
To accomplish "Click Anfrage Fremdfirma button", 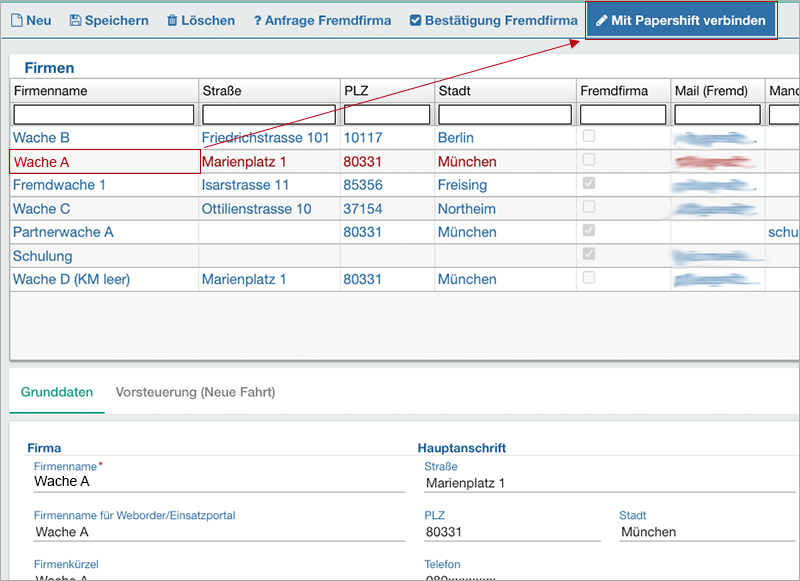I will coord(322,20).
